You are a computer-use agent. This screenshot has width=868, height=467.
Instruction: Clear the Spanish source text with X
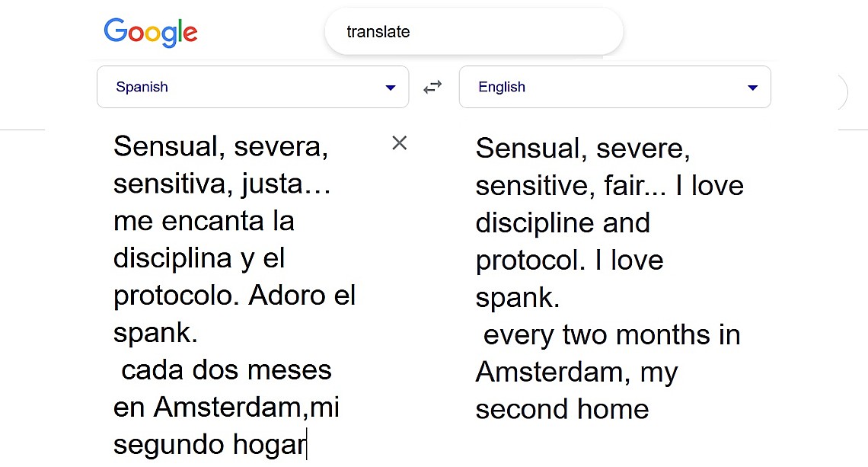click(399, 142)
